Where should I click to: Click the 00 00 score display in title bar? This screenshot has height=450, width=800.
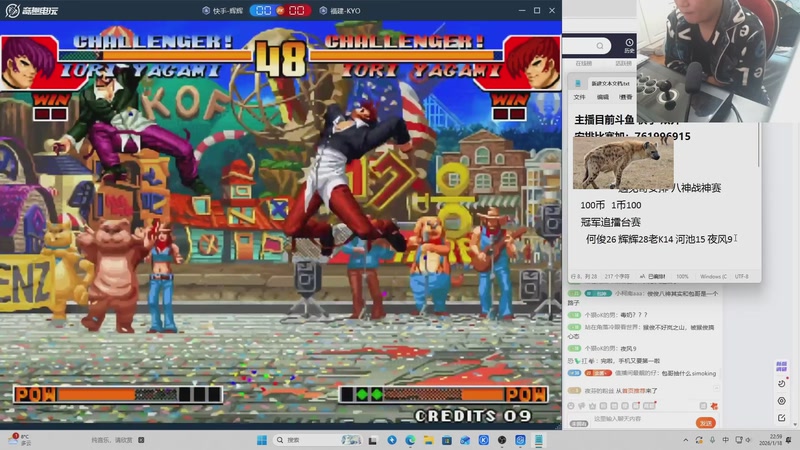[280, 10]
